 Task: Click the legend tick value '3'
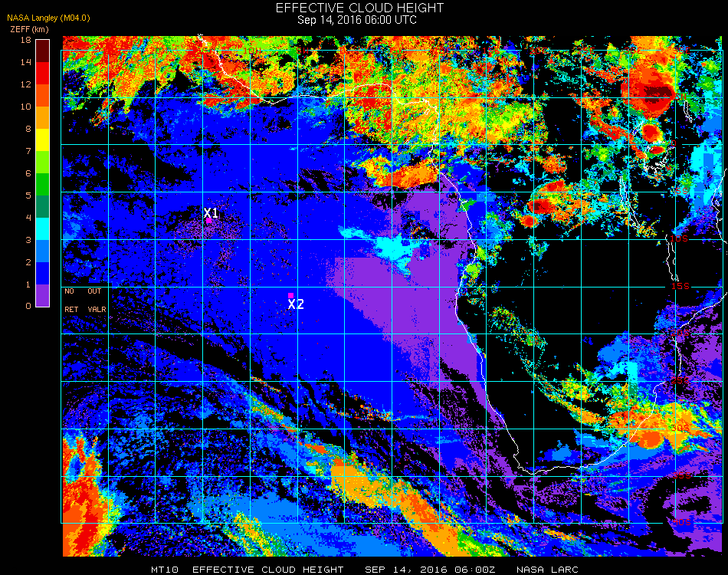[x=28, y=240]
